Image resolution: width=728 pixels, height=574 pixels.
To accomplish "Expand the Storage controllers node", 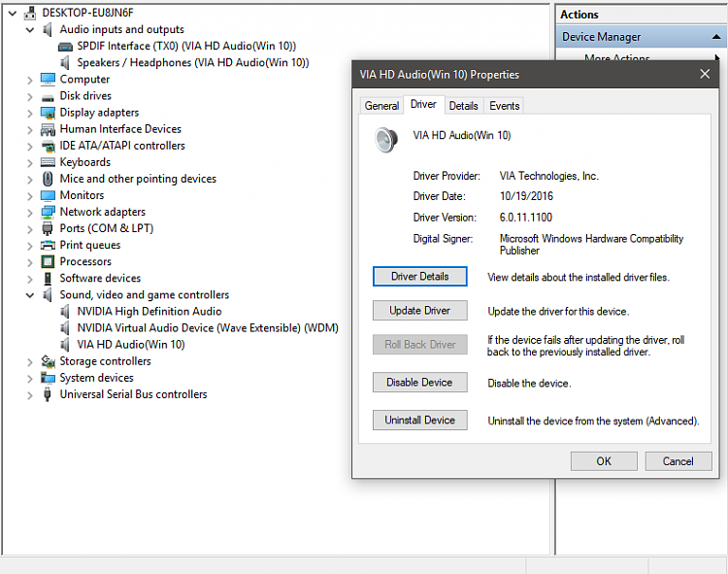I will click(30, 362).
